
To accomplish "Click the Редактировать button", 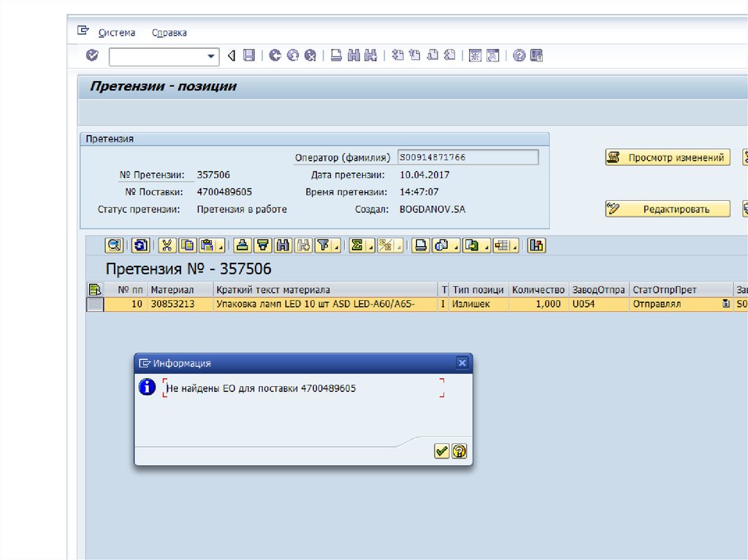I will click(x=668, y=210).
